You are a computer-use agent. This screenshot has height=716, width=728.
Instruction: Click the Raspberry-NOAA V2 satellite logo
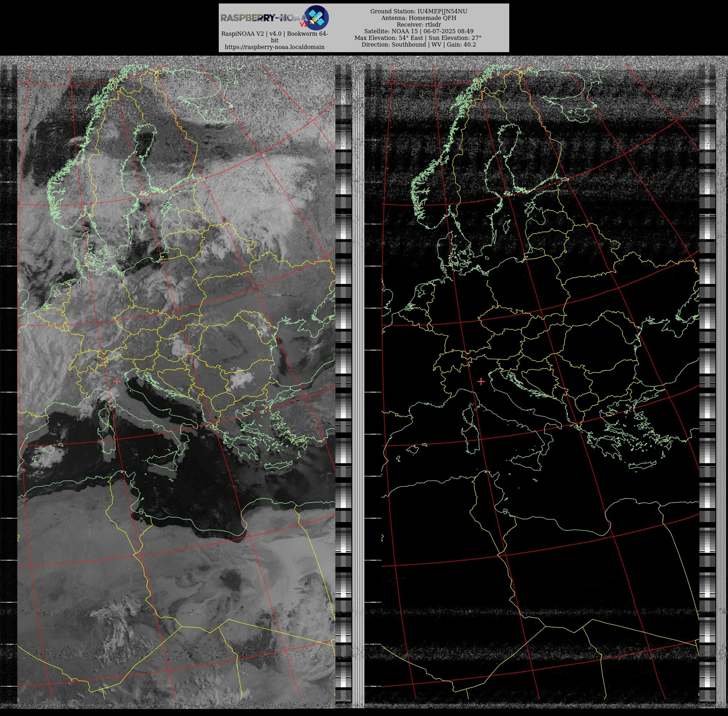pos(316,18)
